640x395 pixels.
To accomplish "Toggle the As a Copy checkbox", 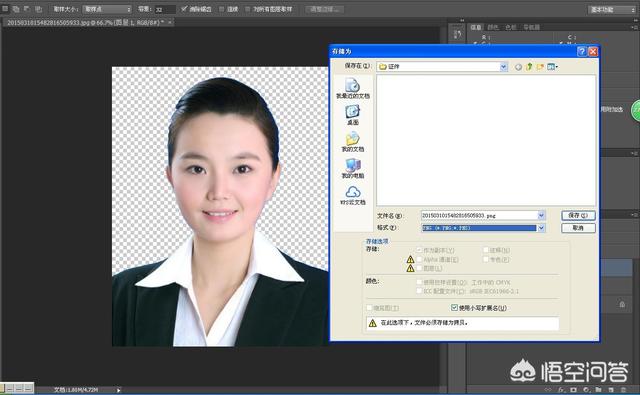I will pyautogui.click(x=419, y=250).
